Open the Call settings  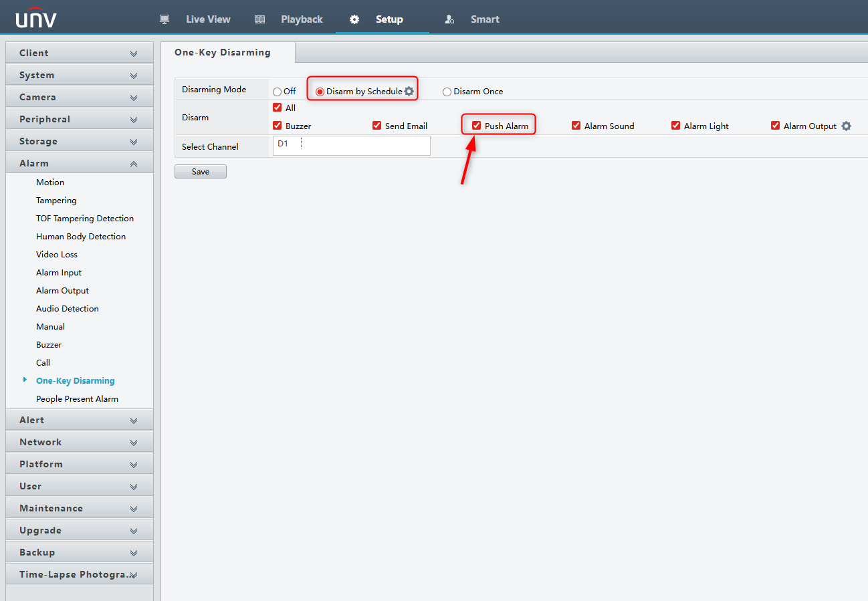43,363
